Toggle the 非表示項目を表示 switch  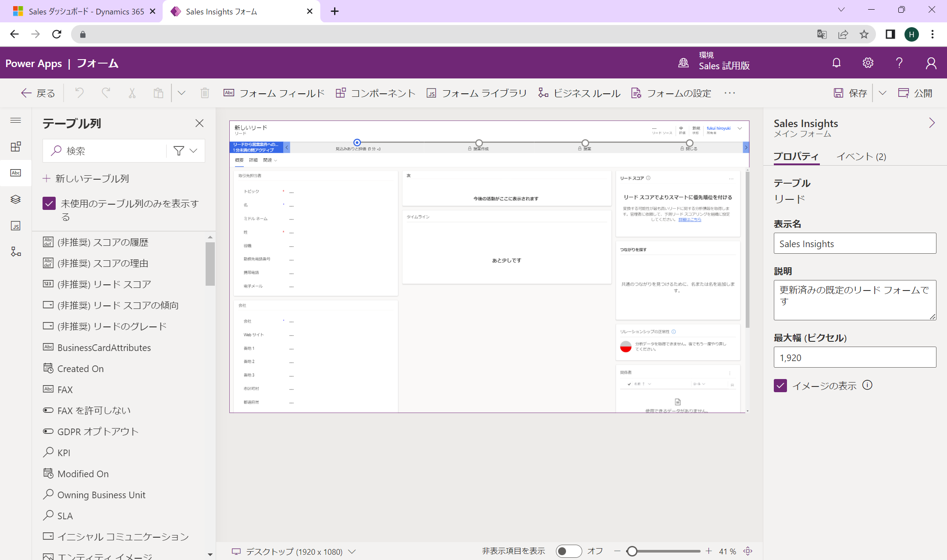569,551
